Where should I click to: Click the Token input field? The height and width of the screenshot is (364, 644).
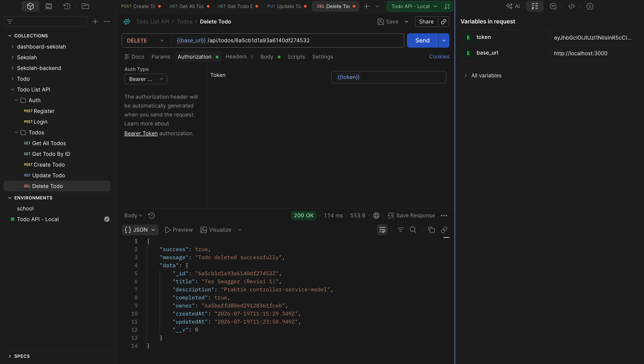[388, 77]
